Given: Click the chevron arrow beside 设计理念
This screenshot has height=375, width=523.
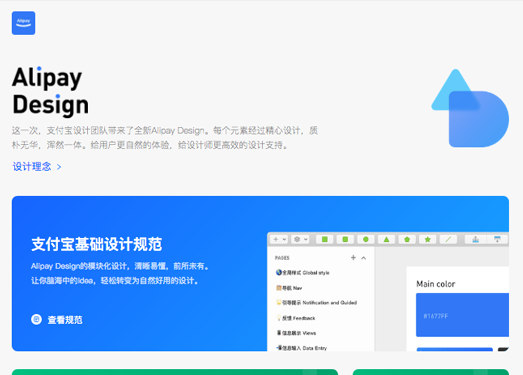Looking at the screenshot, I should pos(59,167).
